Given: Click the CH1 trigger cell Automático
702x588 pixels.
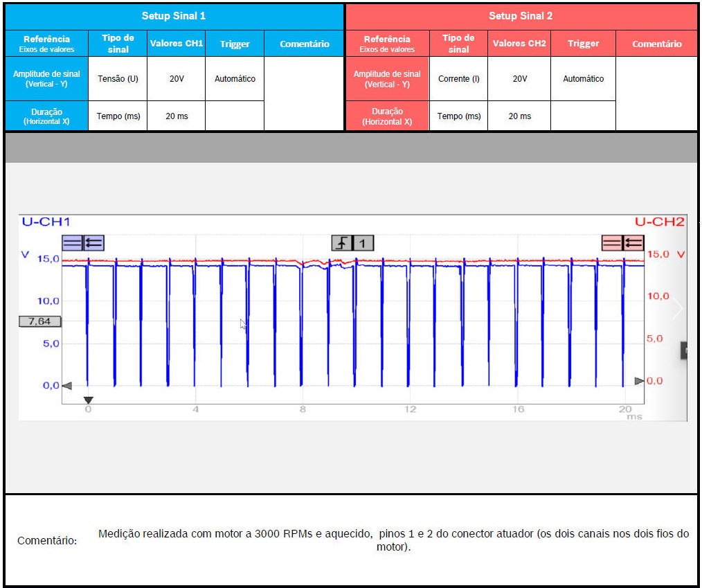Looking at the screenshot, I should tap(235, 79).
